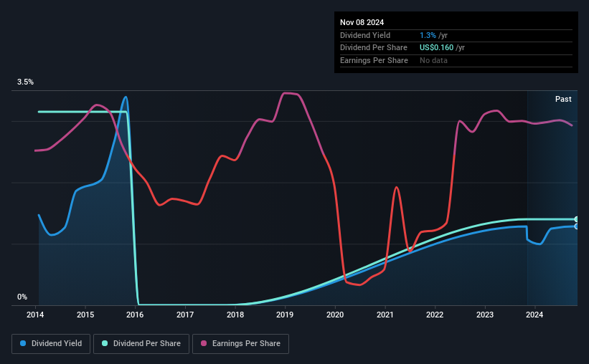Click the teal Dividend Per Share legend dot
589x364 pixels.
click(x=105, y=343)
